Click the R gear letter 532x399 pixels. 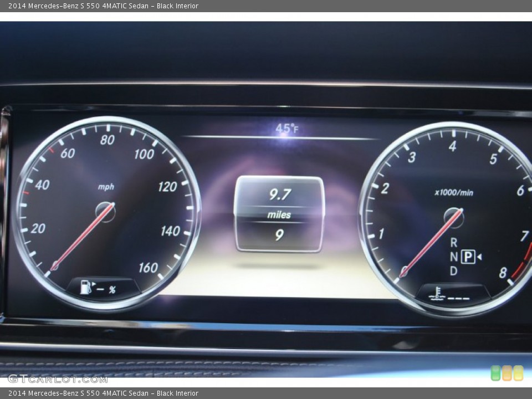(x=454, y=243)
